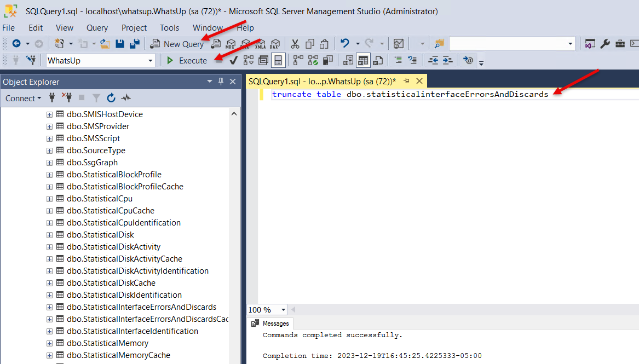Expand the dbo.StatisticalInterfaceErrorsAndDiscards table node
The height and width of the screenshot is (364, 639).
(49, 307)
